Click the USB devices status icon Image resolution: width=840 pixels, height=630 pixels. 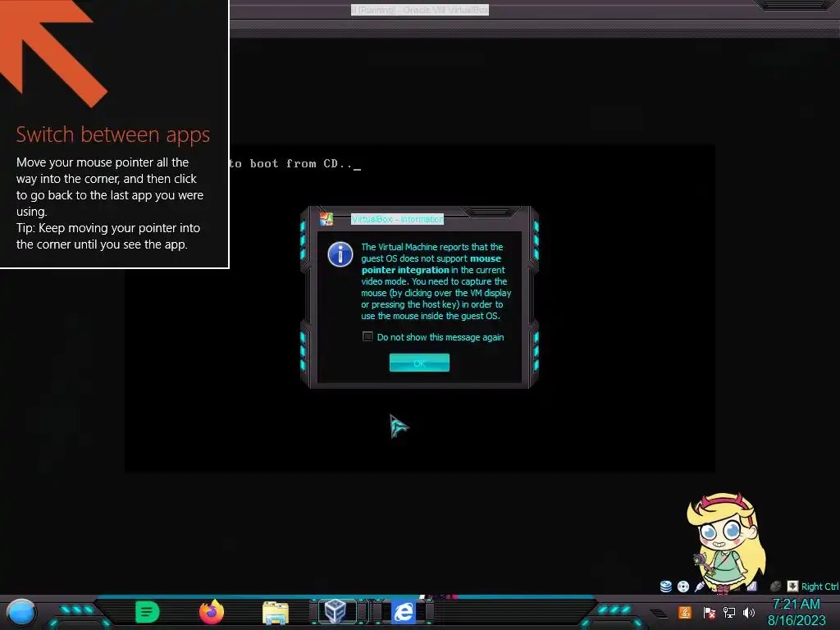coord(700,586)
